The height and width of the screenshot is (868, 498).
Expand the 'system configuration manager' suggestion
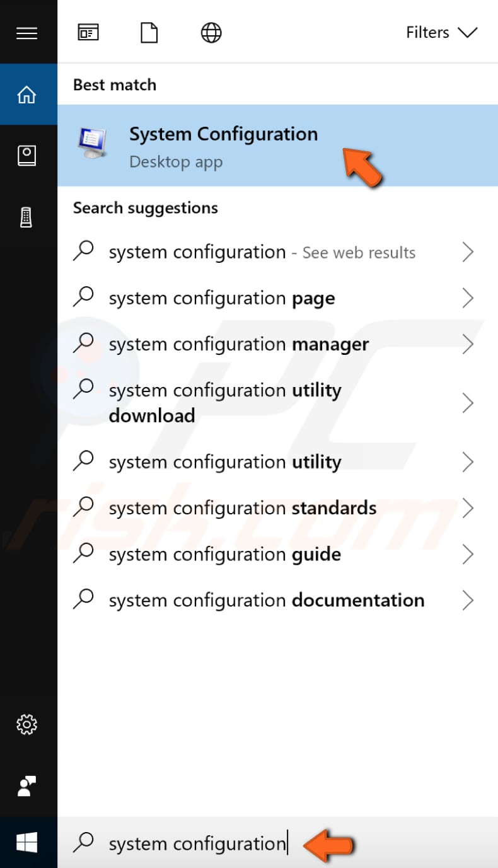click(x=468, y=344)
